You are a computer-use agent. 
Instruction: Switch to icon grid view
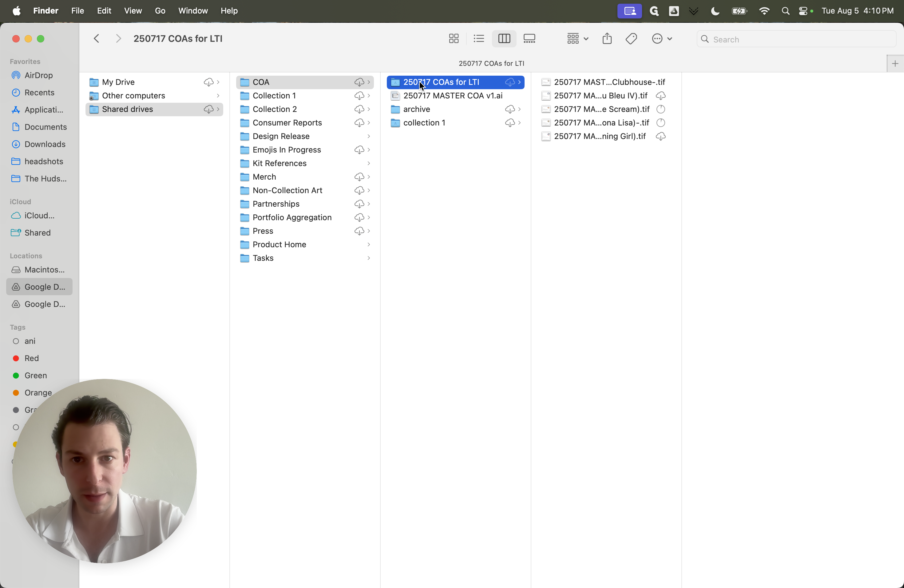coord(454,39)
